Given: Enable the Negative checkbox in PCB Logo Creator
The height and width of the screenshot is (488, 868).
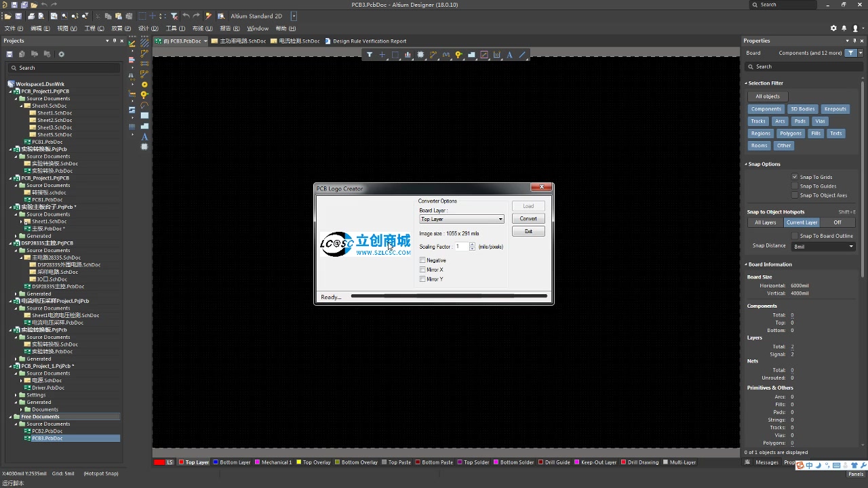Looking at the screenshot, I should click(x=422, y=260).
